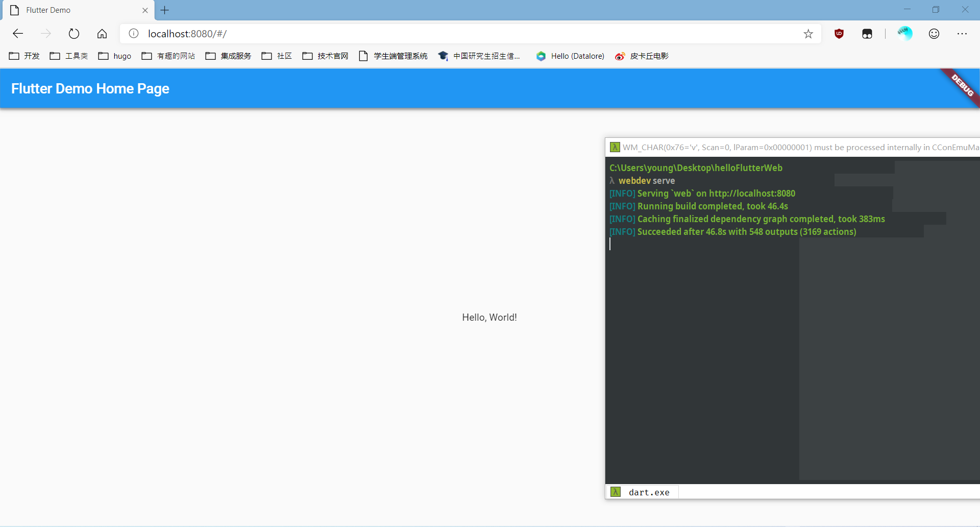Open Hello (Datalore) bookmark

point(570,56)
